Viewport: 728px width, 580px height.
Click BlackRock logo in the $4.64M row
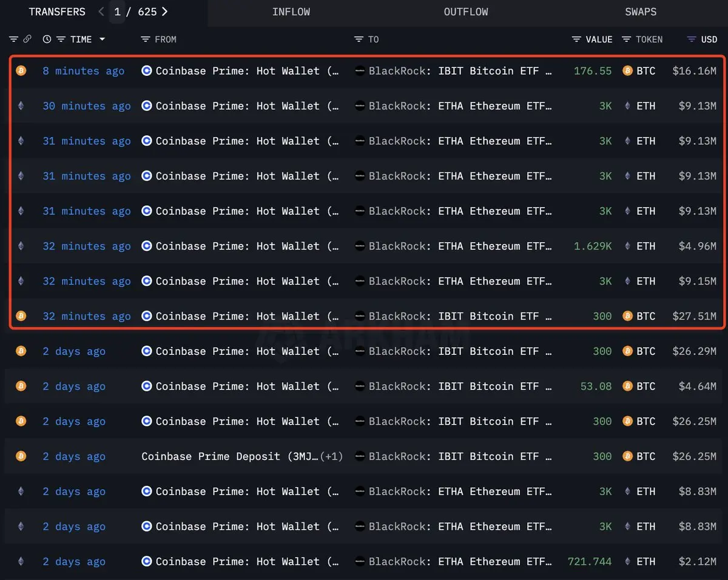pyautogui.click(x=360, y=386)
